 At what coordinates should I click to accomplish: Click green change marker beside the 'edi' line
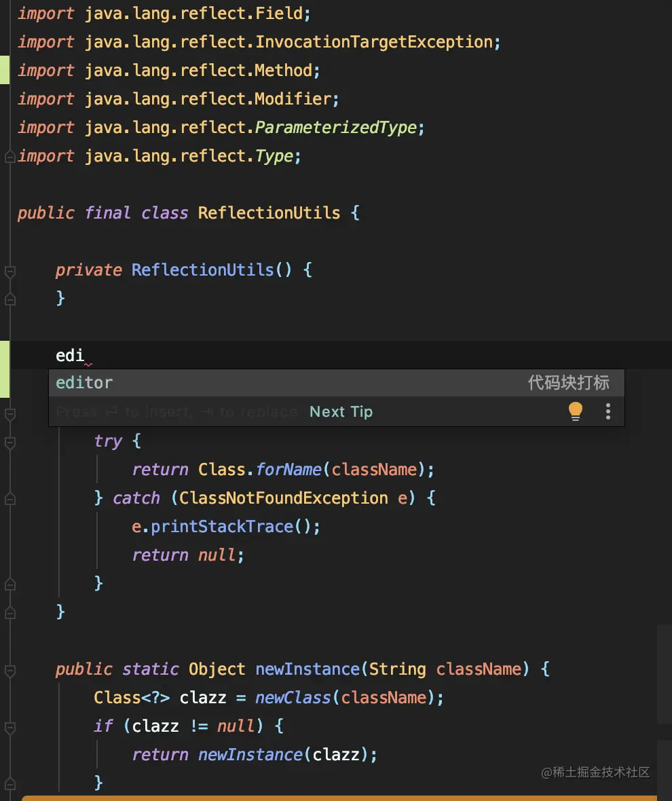pos(5,369)
